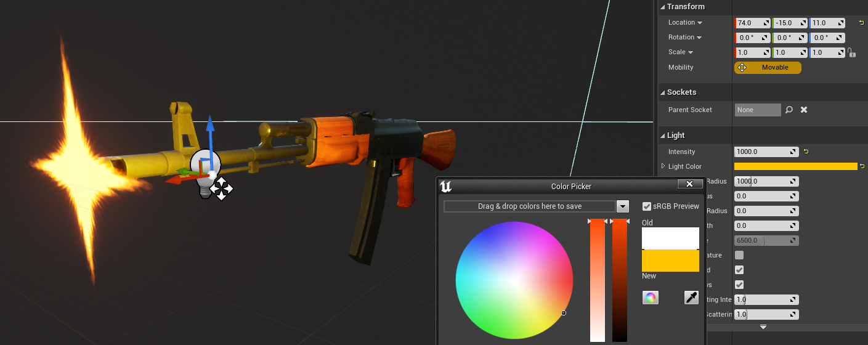Open the Location coordinate type dropdown
Screen dimensions: 868x345
pos(700,23)
